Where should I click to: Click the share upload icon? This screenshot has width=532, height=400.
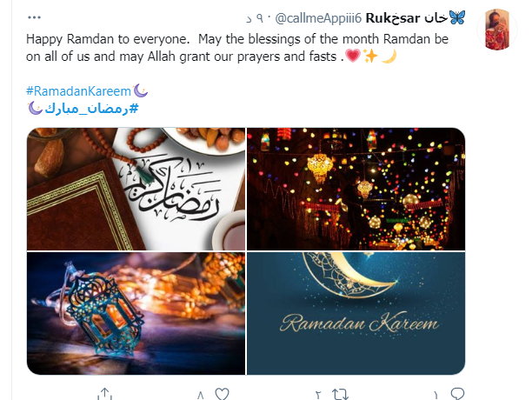coord(104,394)
